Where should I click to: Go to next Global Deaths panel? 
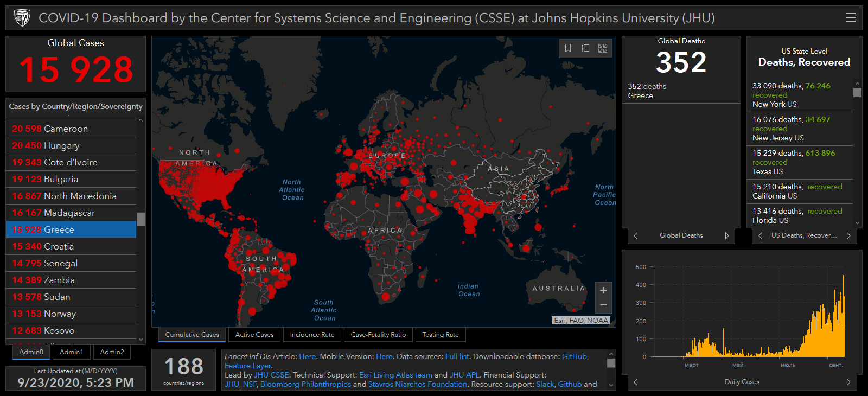click(727, 235)
